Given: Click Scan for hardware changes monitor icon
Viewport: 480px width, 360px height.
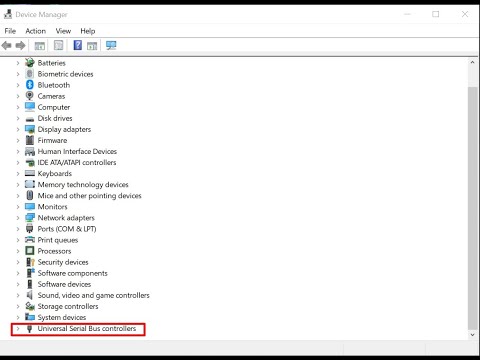Looking at the screenshot, I should coord(111,45).
